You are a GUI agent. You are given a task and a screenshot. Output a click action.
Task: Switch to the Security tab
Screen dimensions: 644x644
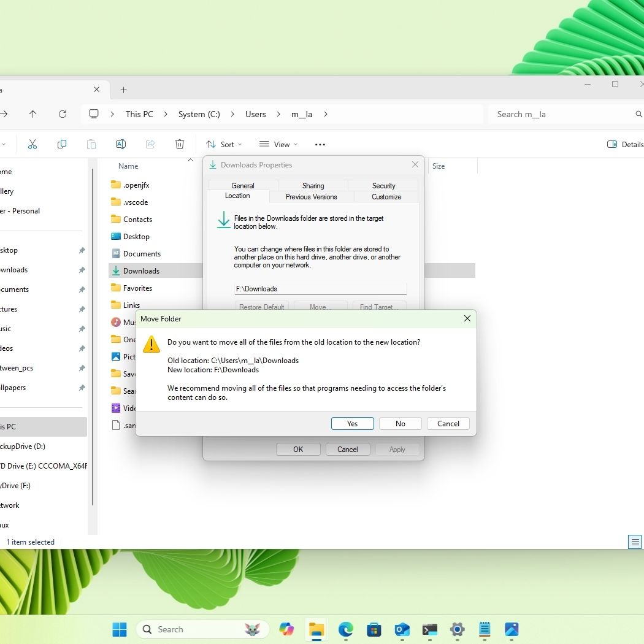pos(383,185)
